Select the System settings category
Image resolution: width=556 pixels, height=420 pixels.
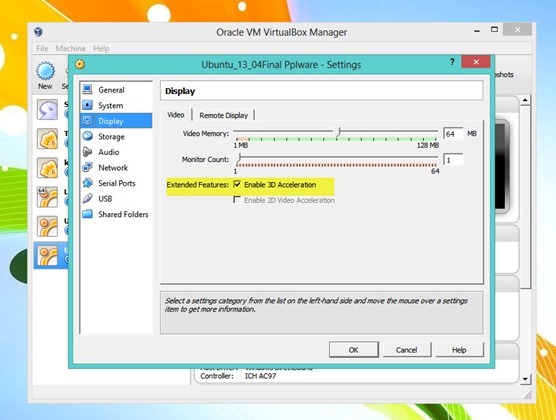116,105
